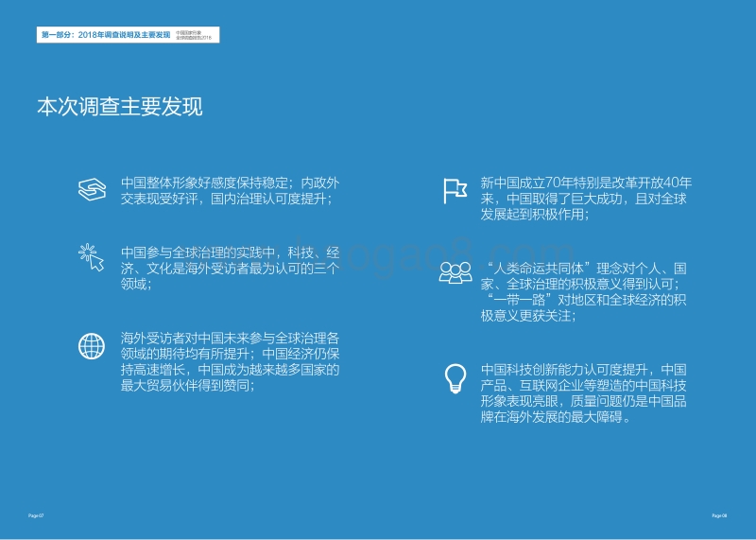Image resolution: width=756 pixels, height=540 pixels.
Task: Click the light bulb icon beside 中国科技创新能力
Action: pyautogui.click(x=455, y=379)
